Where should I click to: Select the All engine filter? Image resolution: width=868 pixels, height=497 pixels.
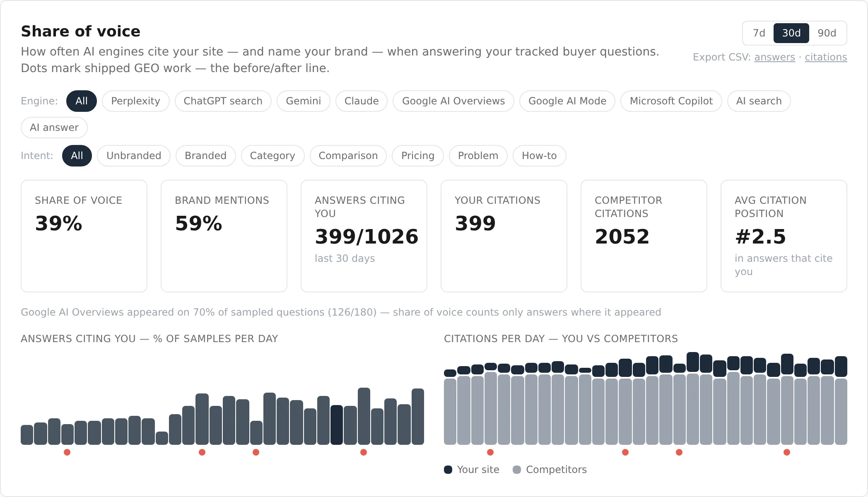(82, 101)
